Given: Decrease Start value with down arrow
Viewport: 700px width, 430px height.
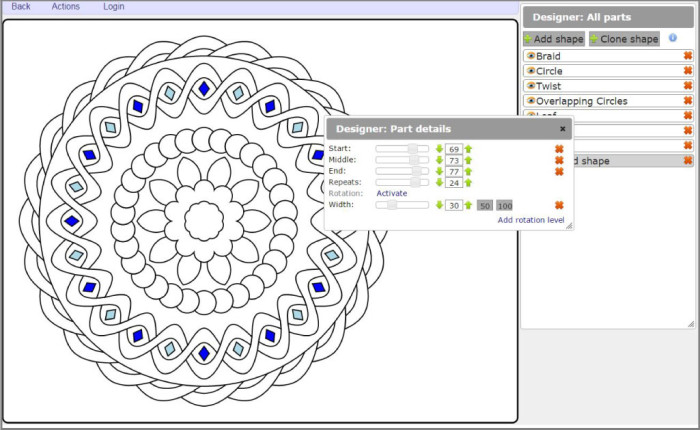Looking at the screenshot, I should coord(439,149).
